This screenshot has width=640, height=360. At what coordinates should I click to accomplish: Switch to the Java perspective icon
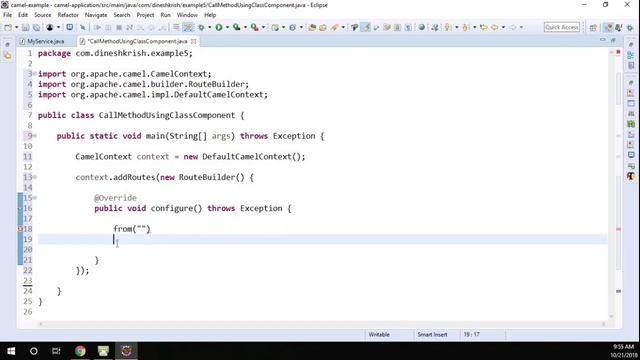(608, 27)
